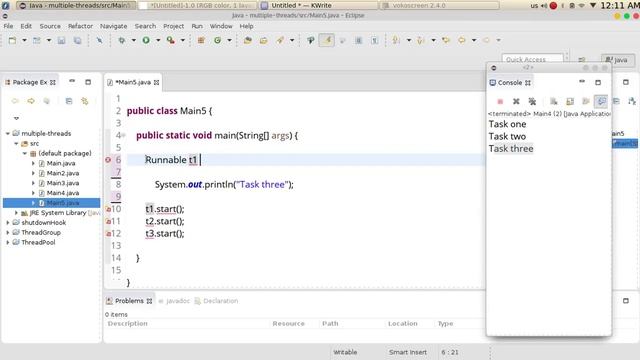Expand the ThreadGroup project
This screenshot has width=640, height=360.
click(8, 232)
